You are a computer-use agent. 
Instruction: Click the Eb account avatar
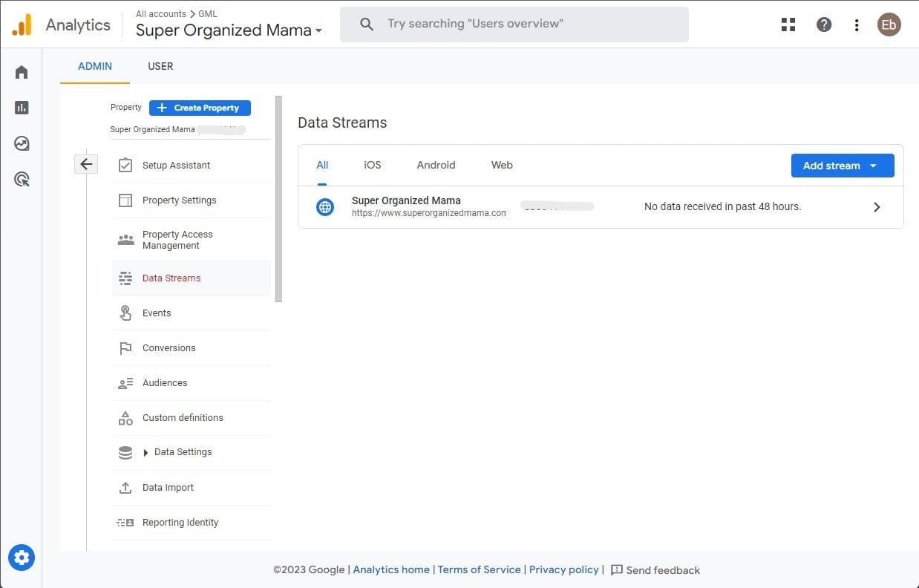889,24
